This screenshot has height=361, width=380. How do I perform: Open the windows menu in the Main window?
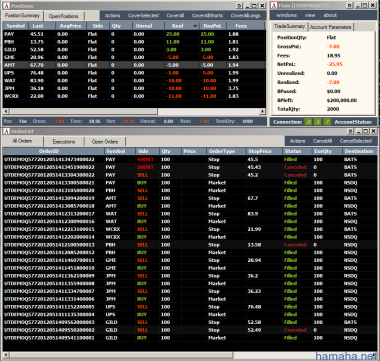coord(286,15)
